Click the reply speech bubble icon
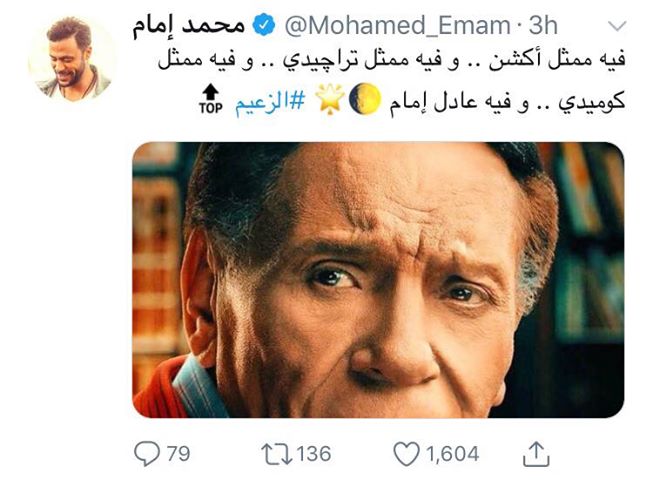This screenshot has width=653, height=480. (x=147, y=453)
